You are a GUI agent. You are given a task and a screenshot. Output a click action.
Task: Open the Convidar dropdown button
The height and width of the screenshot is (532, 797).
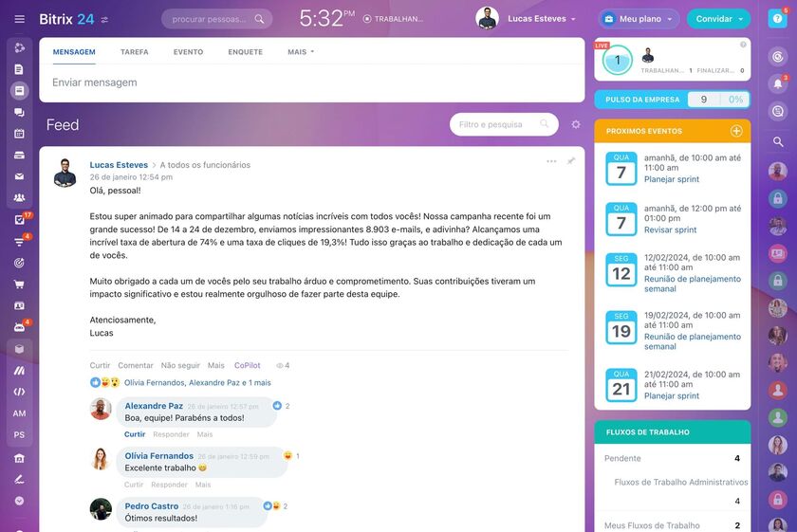(718, 19)
